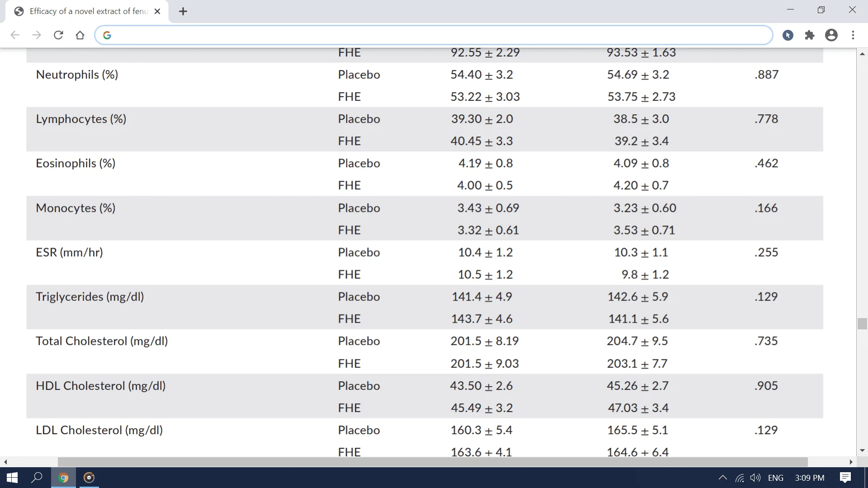Click the Chrome taskbar icon
The width and height of the screenshot is (868, 488).
[x=63, y=478]
